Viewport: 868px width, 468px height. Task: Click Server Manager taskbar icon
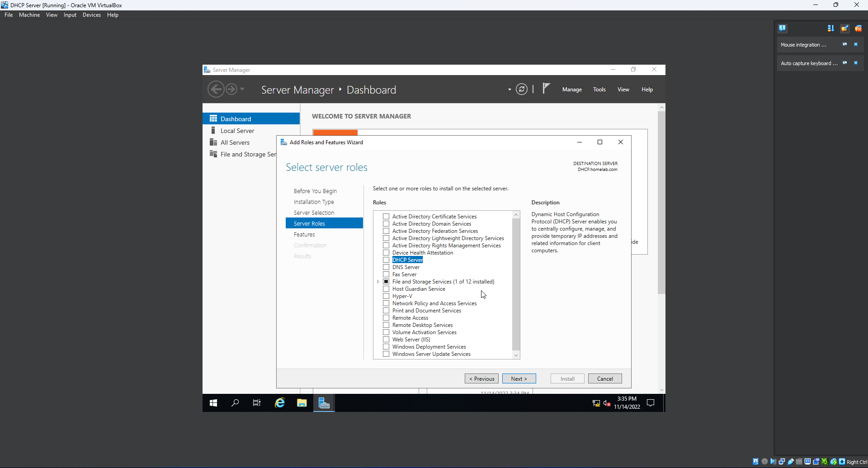[324, 403]
